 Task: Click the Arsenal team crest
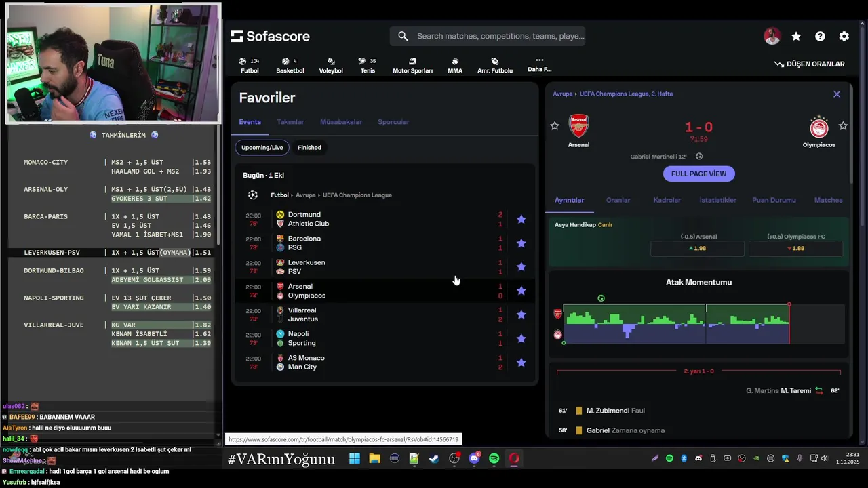(578, 126)
